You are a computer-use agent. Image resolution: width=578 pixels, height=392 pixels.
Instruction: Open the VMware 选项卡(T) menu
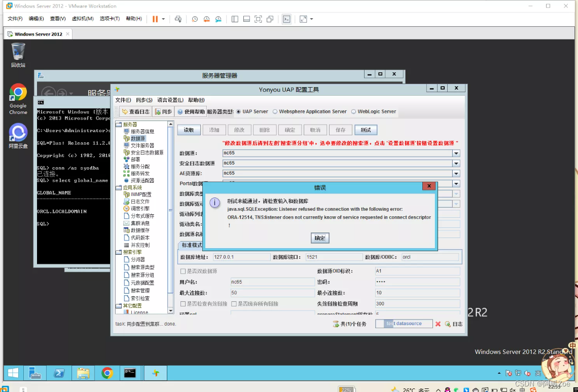(x=110, y=19)
